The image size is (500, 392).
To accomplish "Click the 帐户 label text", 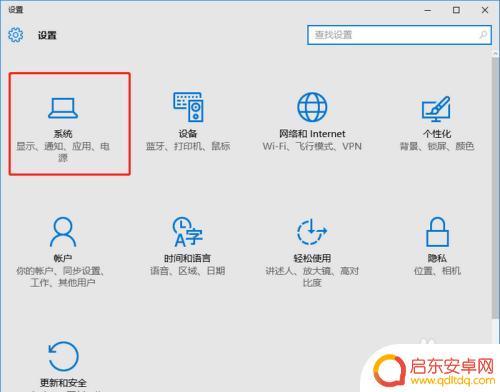I will (63, 258).
